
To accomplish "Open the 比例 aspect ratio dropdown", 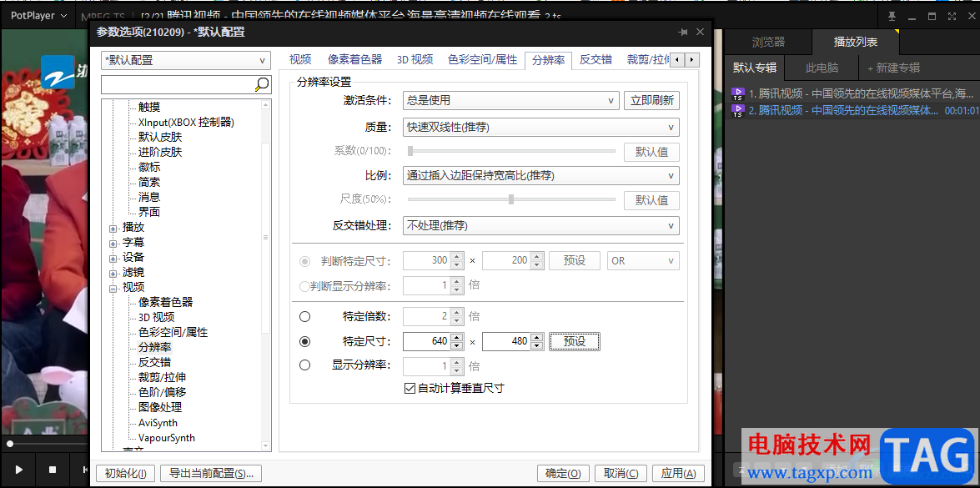I will coord(540,175).
